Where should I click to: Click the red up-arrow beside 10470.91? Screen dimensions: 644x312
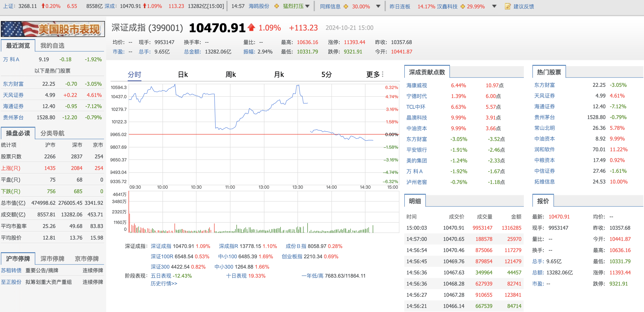point(251,27)
